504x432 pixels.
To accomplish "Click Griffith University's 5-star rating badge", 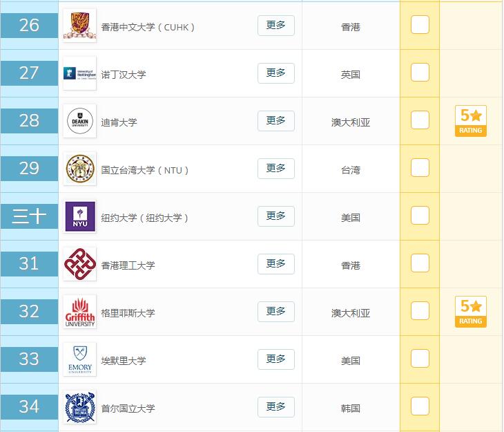I will coord(471,312).
